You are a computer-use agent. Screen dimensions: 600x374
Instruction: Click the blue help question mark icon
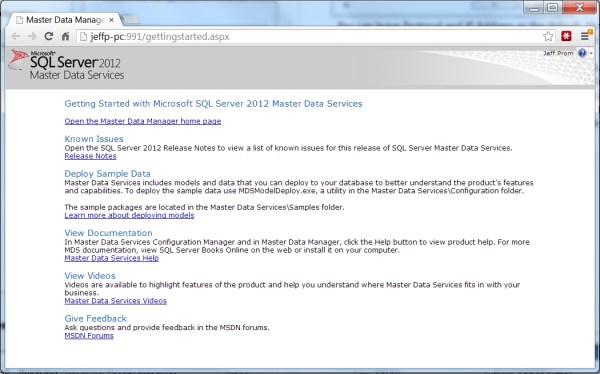tap(582, 53)
